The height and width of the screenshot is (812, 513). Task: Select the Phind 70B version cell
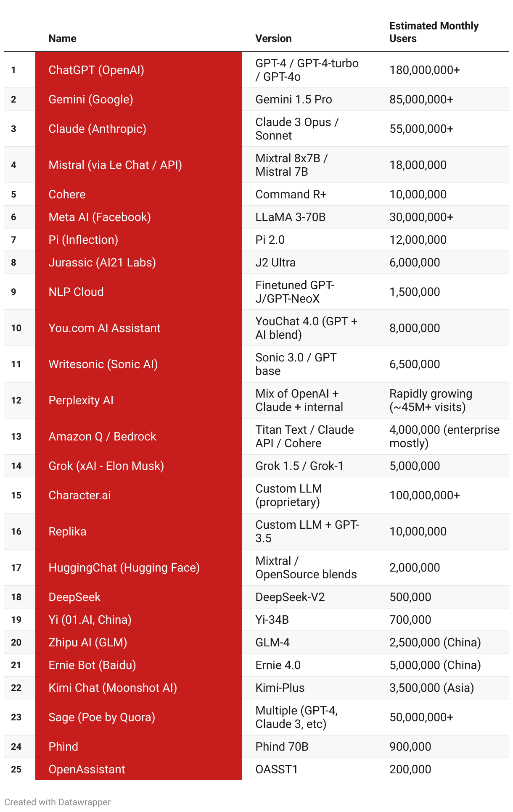pyautogui.click(x=282, y=747)
